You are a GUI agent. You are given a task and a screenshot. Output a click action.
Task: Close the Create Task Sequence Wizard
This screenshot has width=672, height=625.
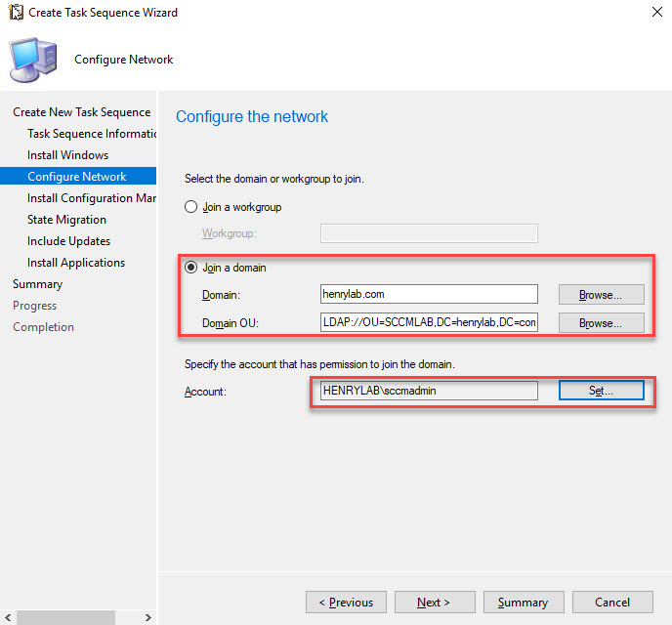click(652, 13)
